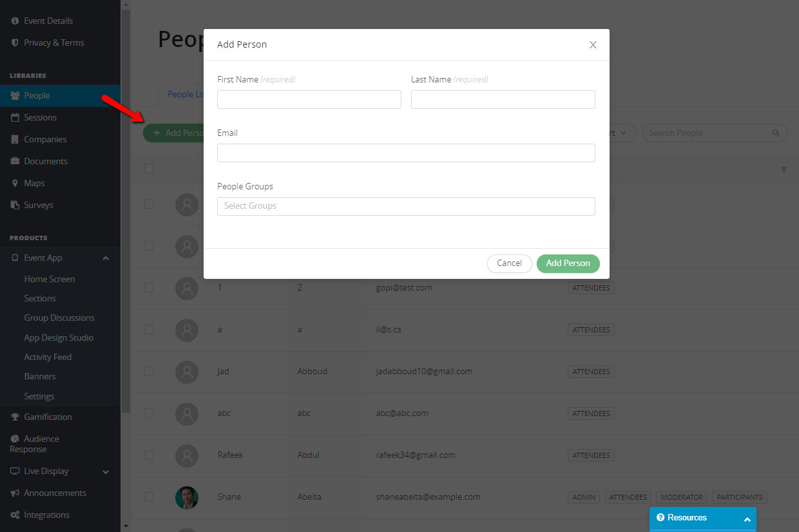799x532 pixels.
Task: Open the Privacy & Terms shield icon
Action: tap(15, 43)
